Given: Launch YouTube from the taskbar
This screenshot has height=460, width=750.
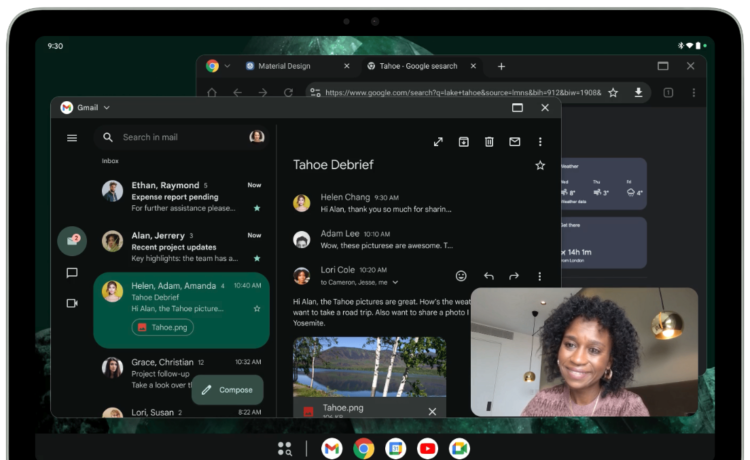Looking at the screenshot, I should point(427,449).
